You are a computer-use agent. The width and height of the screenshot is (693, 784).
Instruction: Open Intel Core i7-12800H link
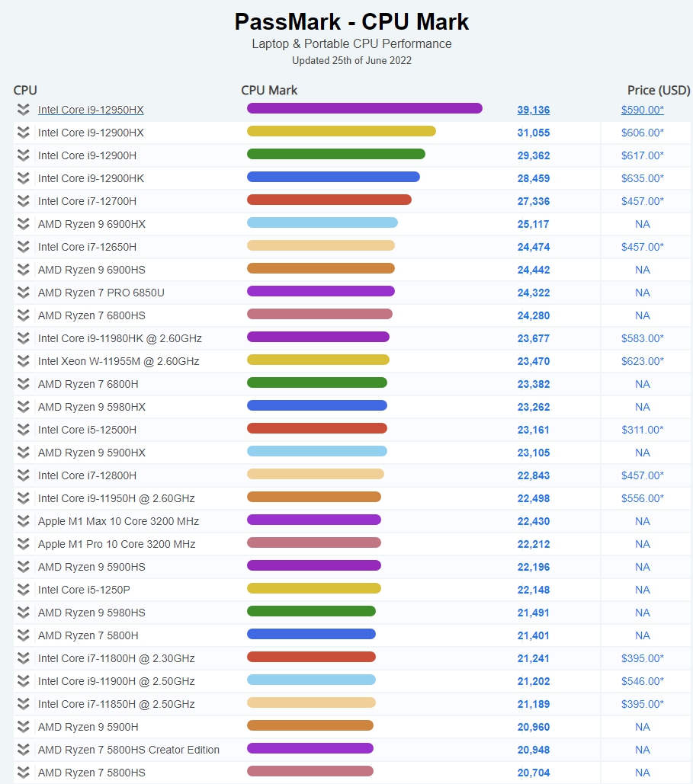87,475
